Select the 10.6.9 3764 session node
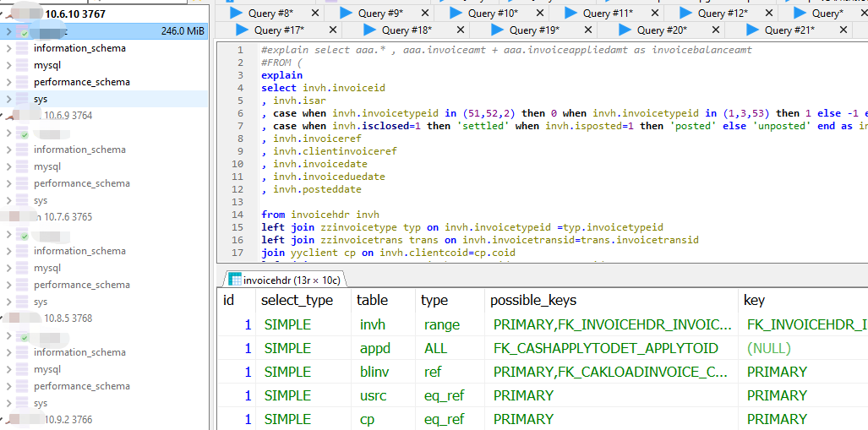This screenshot has height=430, width=868. (x=68, y=116)
